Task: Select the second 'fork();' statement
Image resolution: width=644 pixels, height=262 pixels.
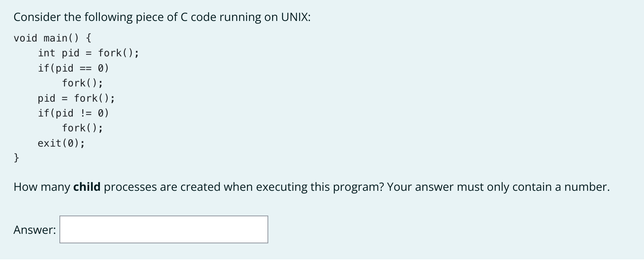Action: [x=82, y=128]
